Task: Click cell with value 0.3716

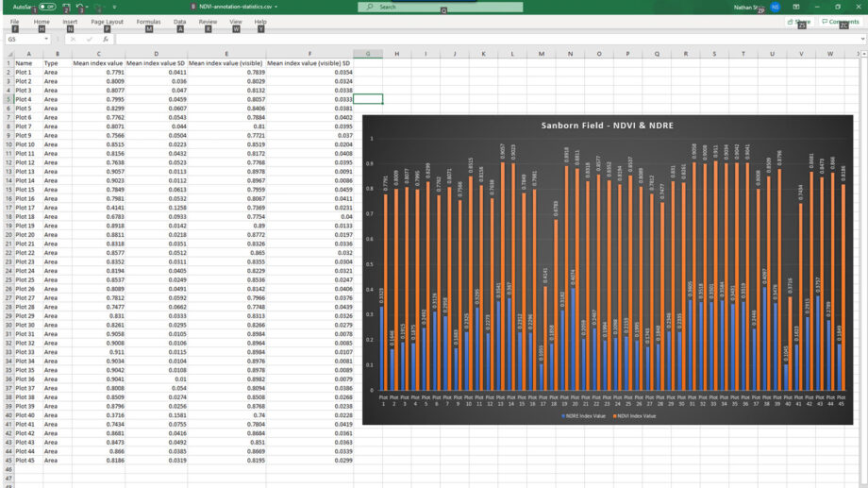Action: 98,415
